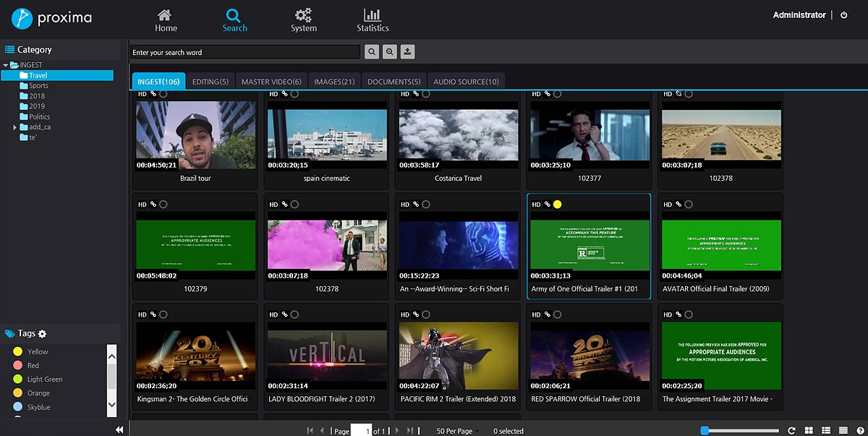This screenshot has height=436, width=868.
Task: Go to the next page
Action: 396,431
